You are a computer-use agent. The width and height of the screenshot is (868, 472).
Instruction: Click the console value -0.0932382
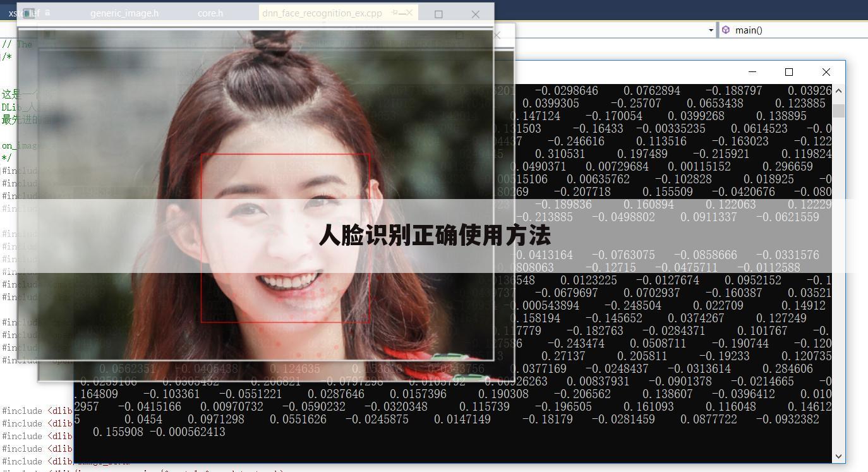point(787,420)
